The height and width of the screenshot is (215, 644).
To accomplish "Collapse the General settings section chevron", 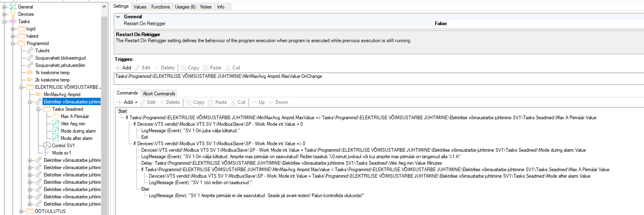I will pyautogui.click(x=118, y=17).
